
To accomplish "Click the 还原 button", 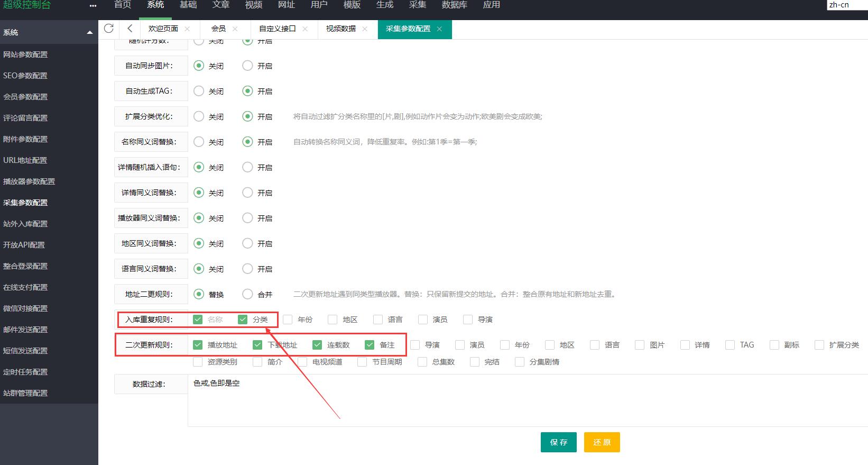I will pyautogui.click(x=602, y=442).
